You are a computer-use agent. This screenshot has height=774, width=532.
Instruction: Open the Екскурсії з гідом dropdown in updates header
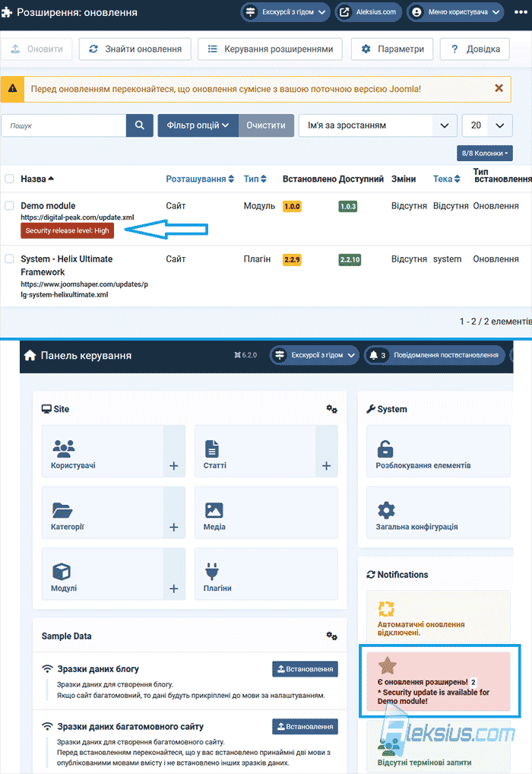pyautogui.click(x=285, y=12)
